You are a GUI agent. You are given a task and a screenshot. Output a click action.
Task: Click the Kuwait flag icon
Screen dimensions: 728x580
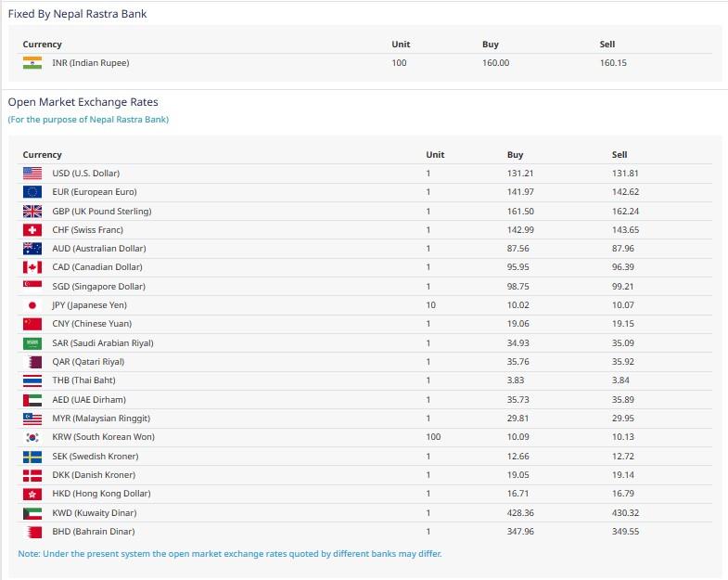coord(32,512)
